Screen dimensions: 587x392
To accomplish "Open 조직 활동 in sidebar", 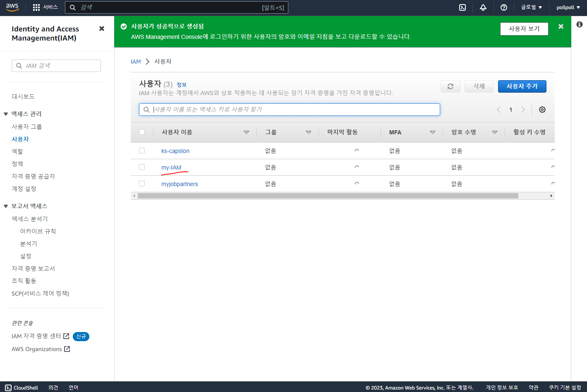I will pyautogui.click(x=24, y=281).
